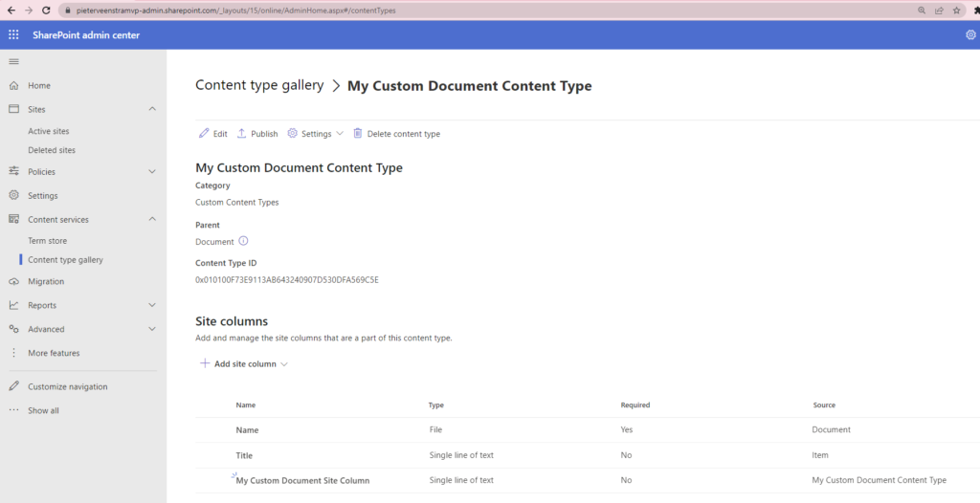Screen dimensions: 980x503
Task: Click the Migration cloud icon
Action: pos(13,282)
